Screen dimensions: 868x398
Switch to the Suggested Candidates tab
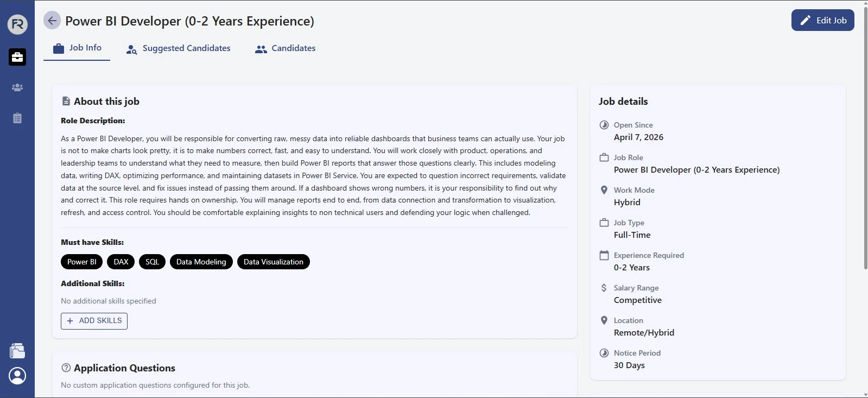178,48
